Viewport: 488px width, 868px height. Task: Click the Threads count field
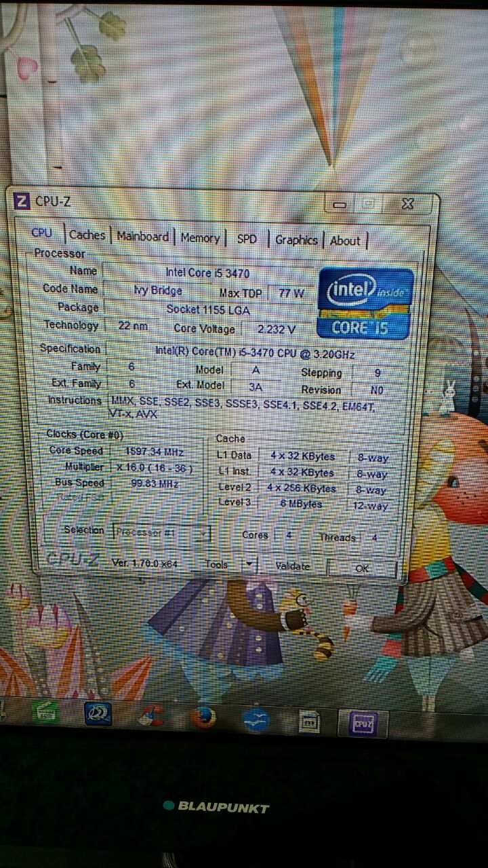pos(374,538)
